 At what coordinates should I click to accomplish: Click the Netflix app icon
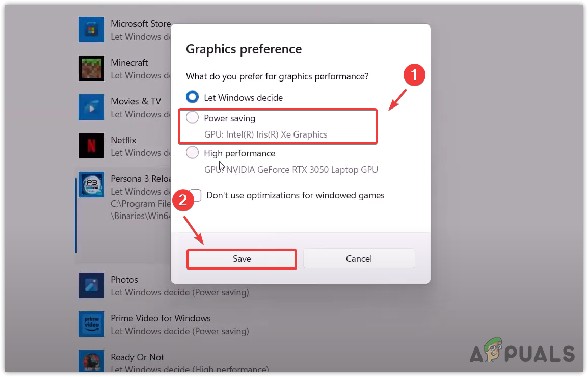[x=92, y=146]
